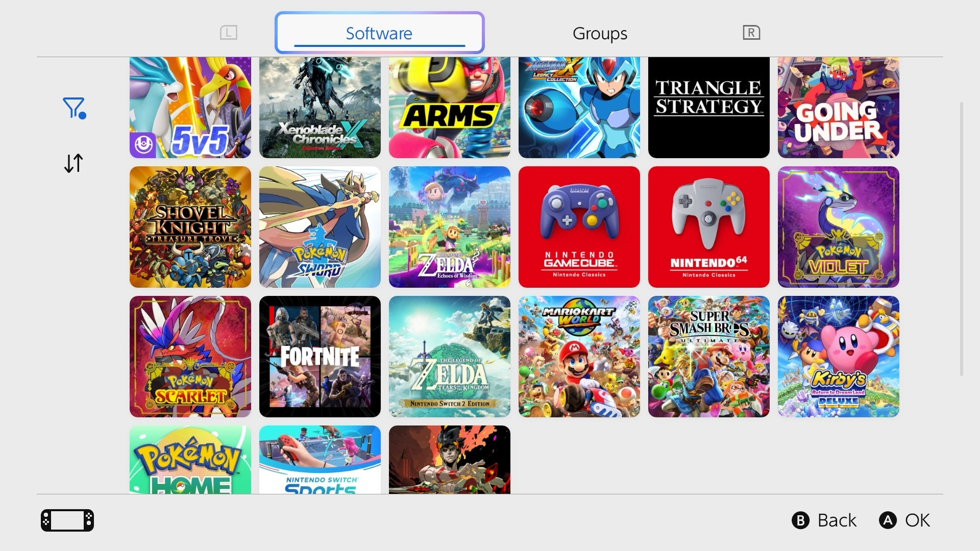The height and width of the screenshot is (551, 980).
Task: Select Shovel Knight Treasure Trove tile
Action: [190, 227]
